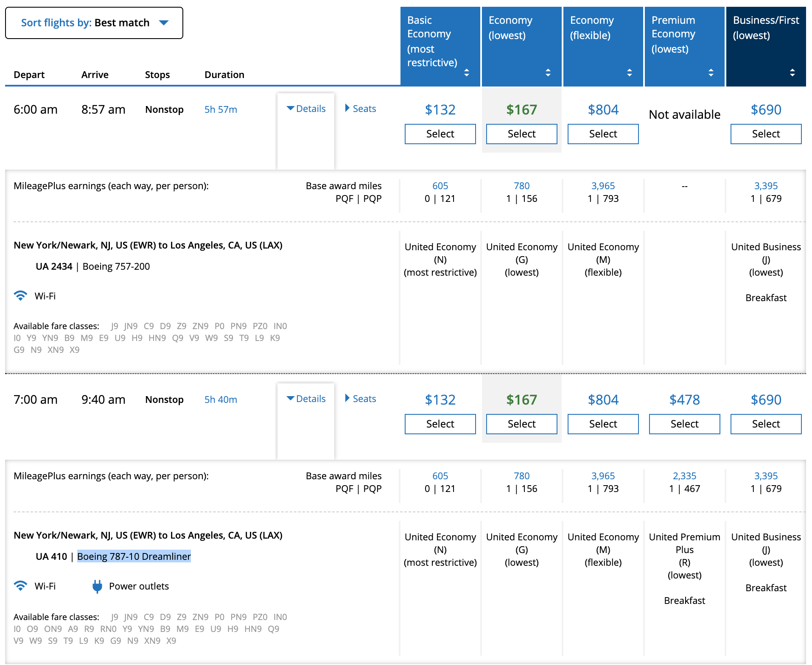Expand Seats for the 6:00 am flight

coord(361,109)
